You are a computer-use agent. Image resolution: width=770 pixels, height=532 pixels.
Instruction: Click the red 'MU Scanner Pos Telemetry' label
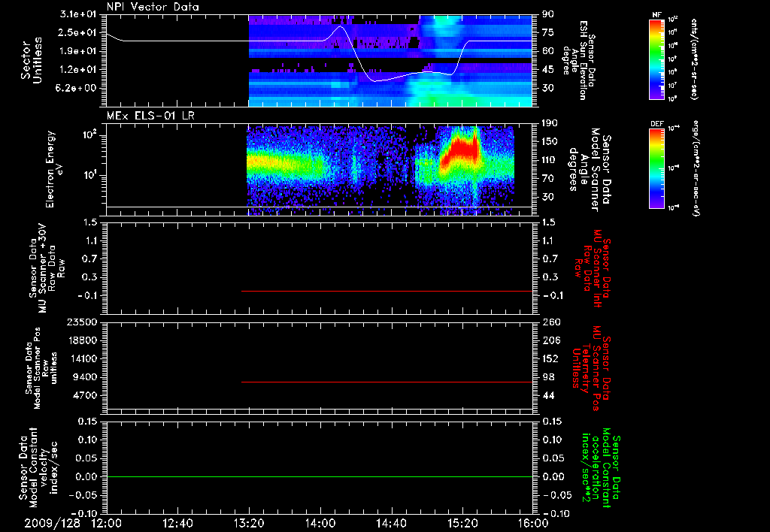pyautogui.click(x=591, y=368)
